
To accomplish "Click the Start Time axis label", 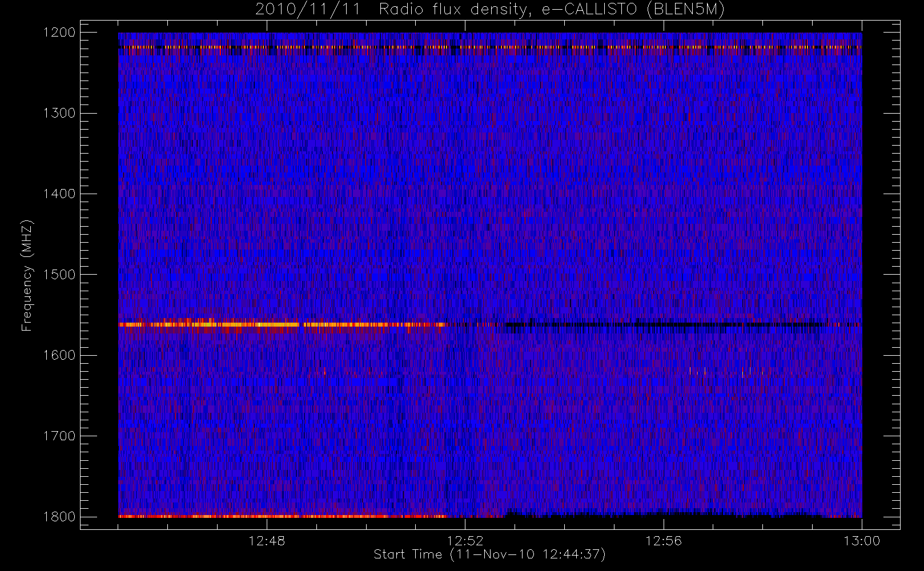I will [x=489, y=554].
